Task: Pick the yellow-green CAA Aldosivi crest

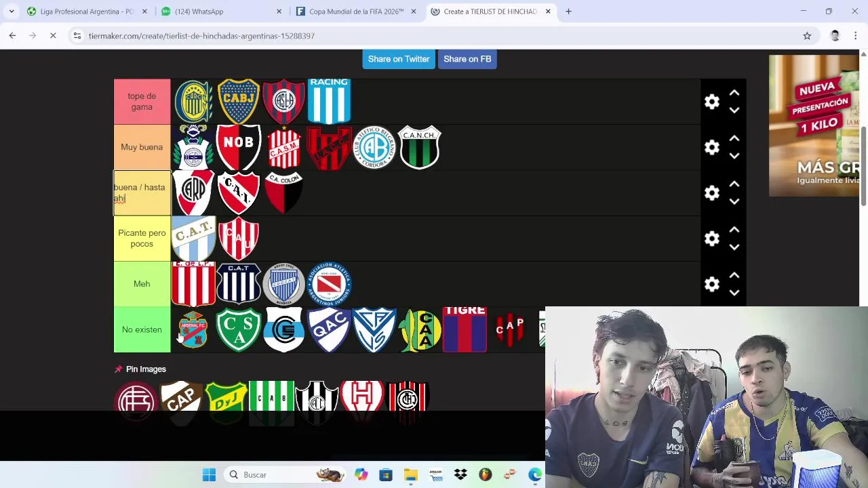Action: 420,329
